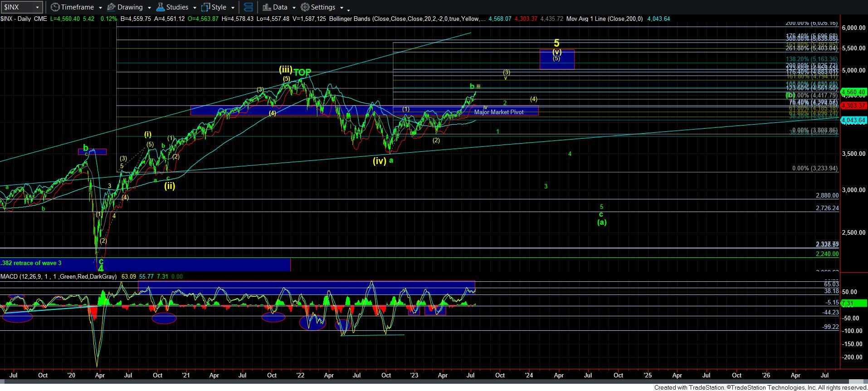Screen dimensions: 868x391
Task: Click the MACD 65.03 level label
Action: click(831, 284)
